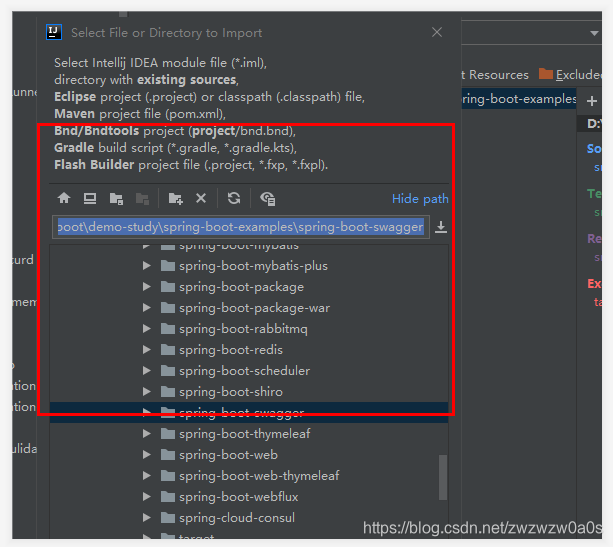Click the spring-boot-mybatis-plus folder icon
613x547 pixels.
168,266
